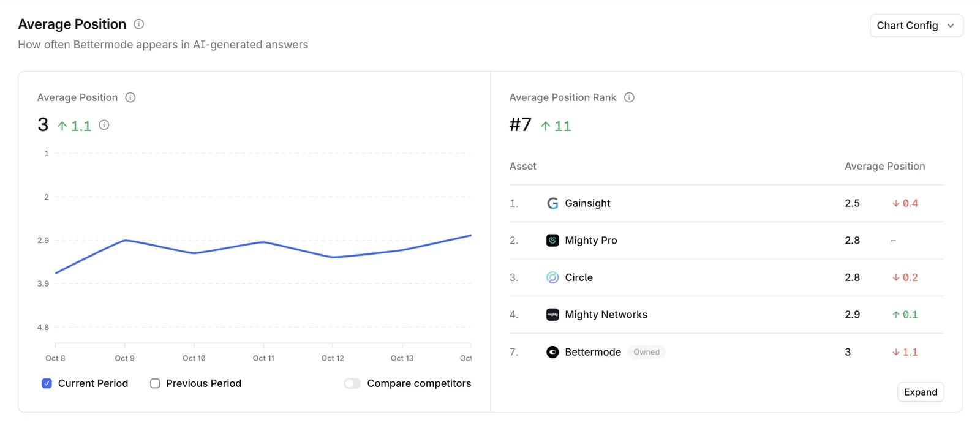Click the Asset column header
Screen dimensions: 980x439
coord(523,166)
